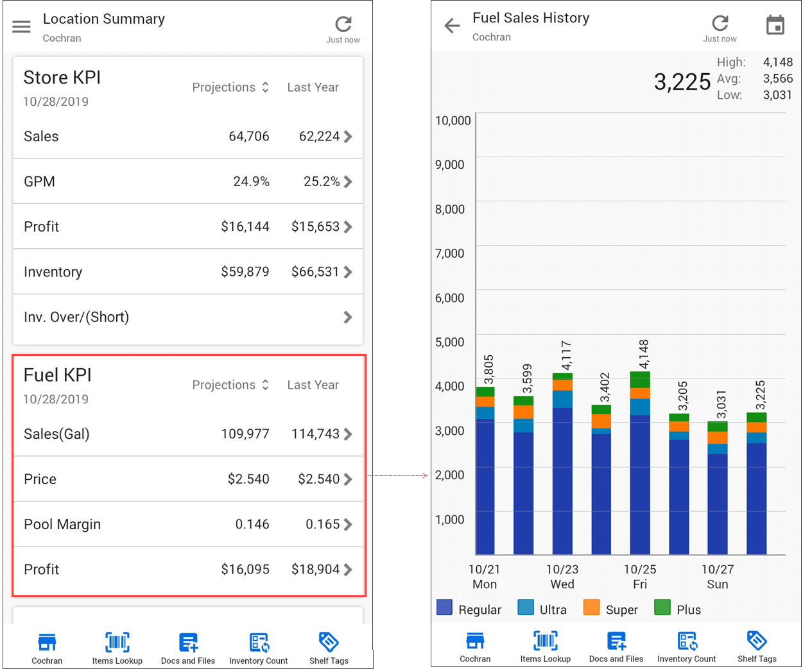Go back from Fuel Sales History
The width and height of the screenshot is (812, 669).
452,26
